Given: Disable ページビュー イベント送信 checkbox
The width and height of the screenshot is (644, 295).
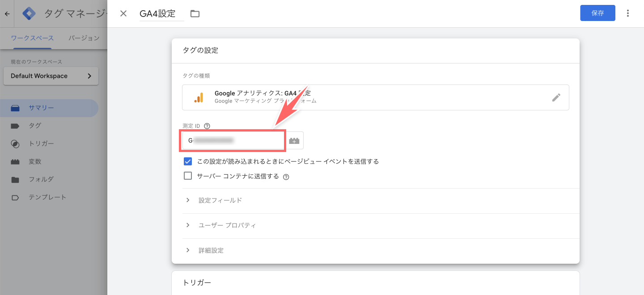Looking at the screenshot, I should (187, 161).
